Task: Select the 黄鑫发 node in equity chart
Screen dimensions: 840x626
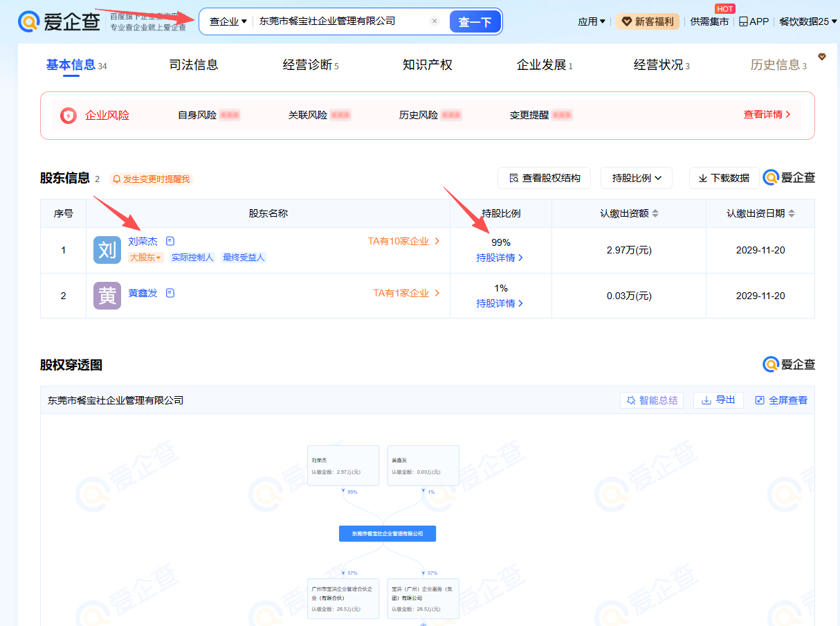Action: (x=423, y=465)
